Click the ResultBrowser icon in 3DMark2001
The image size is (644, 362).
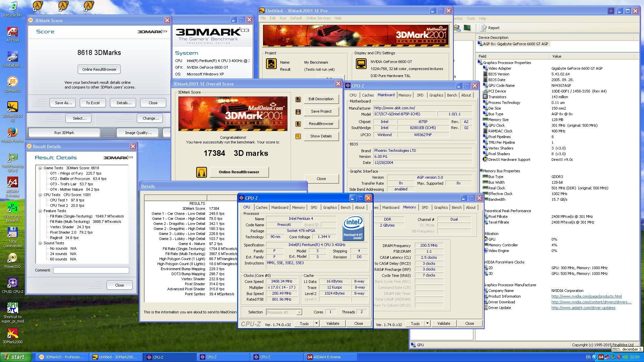tap(298, 124)
